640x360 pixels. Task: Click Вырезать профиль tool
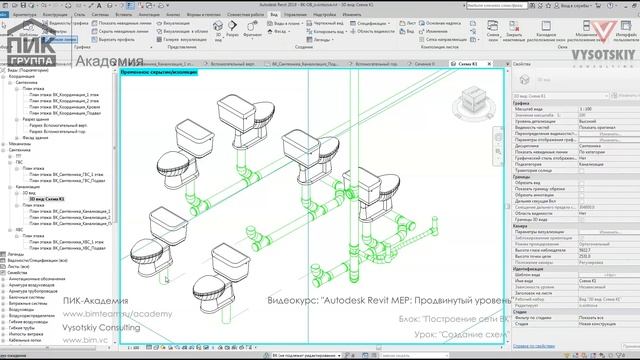click(x=113, y=40)
